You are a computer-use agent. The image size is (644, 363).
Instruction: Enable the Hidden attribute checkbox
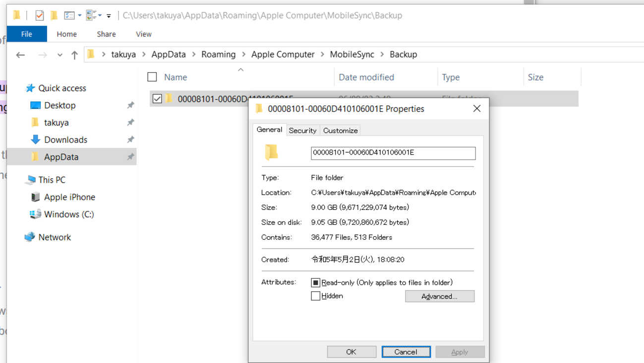pyautogui.click(x=315, y=296)
